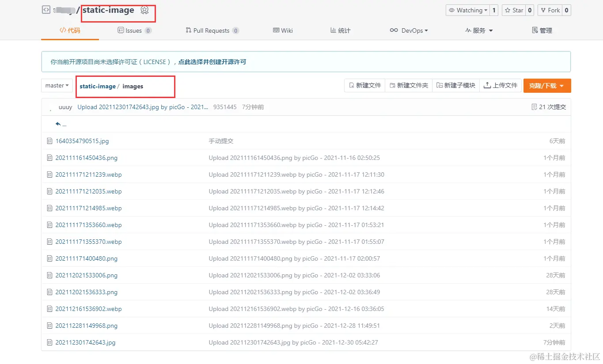Star this repository
603x364 pixels.
tap(514, 10)
